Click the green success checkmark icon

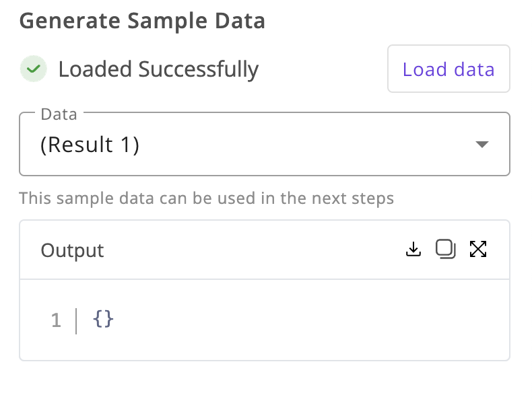(33, 69)
